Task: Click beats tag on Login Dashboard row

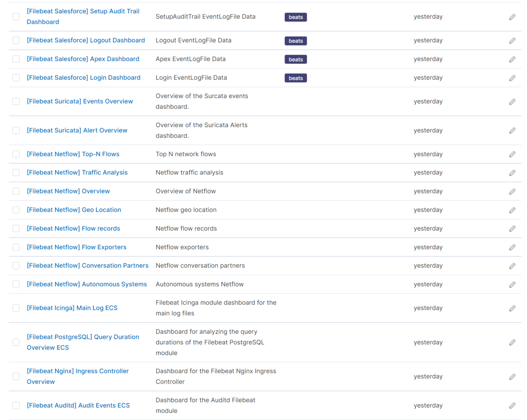Action: (x=296, y=78)
